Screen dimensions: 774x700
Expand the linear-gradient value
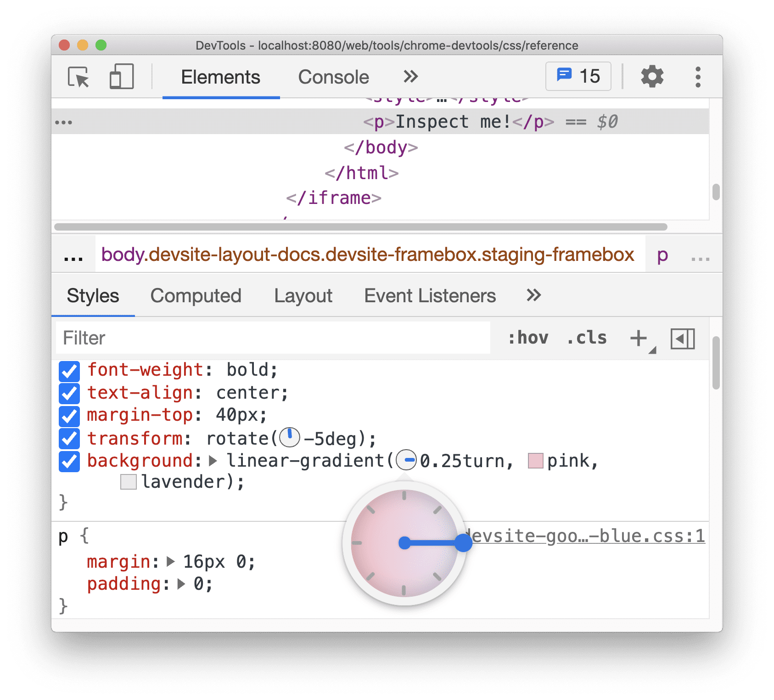[213, 461]
